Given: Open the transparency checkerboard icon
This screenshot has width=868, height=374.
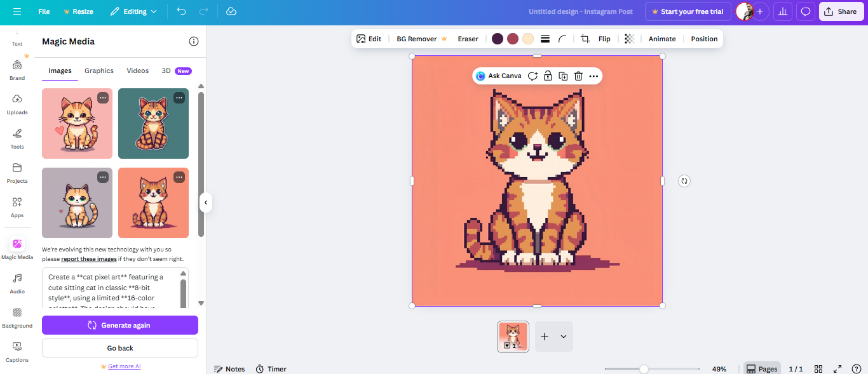Looking at the screenshot, I should click(629, 39).
